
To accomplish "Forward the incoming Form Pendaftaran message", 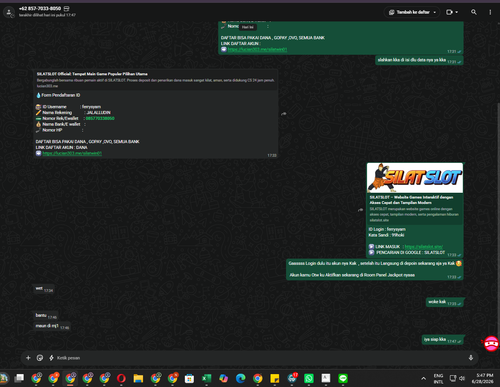I will coord(284,114).
